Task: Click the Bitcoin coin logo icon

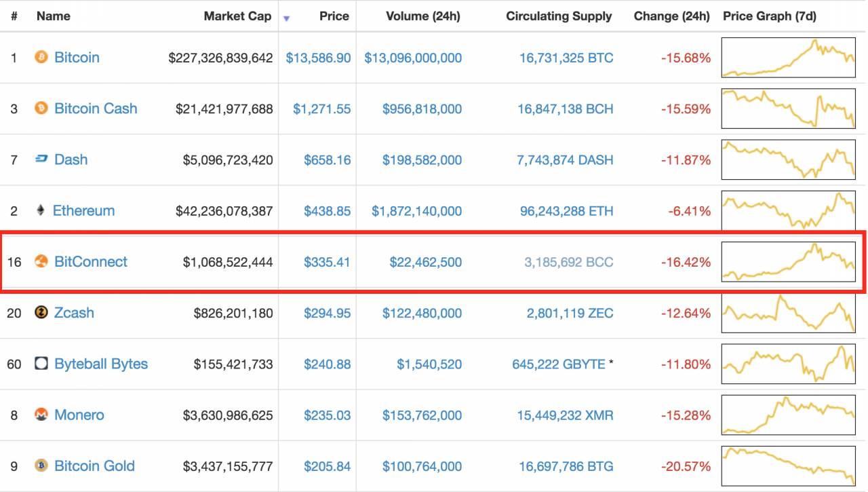Action: click(41, 57)
